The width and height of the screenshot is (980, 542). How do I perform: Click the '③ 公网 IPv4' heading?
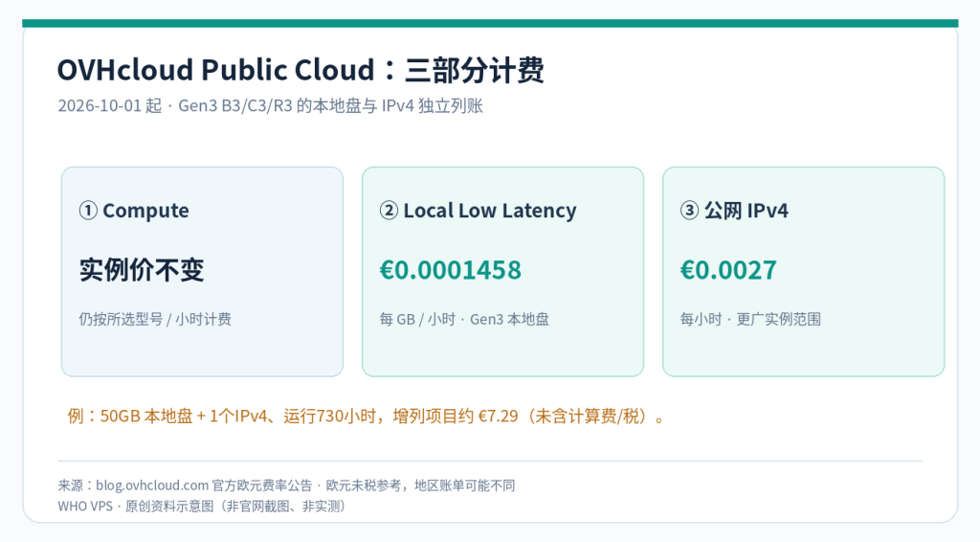click(x=734, y=211)
